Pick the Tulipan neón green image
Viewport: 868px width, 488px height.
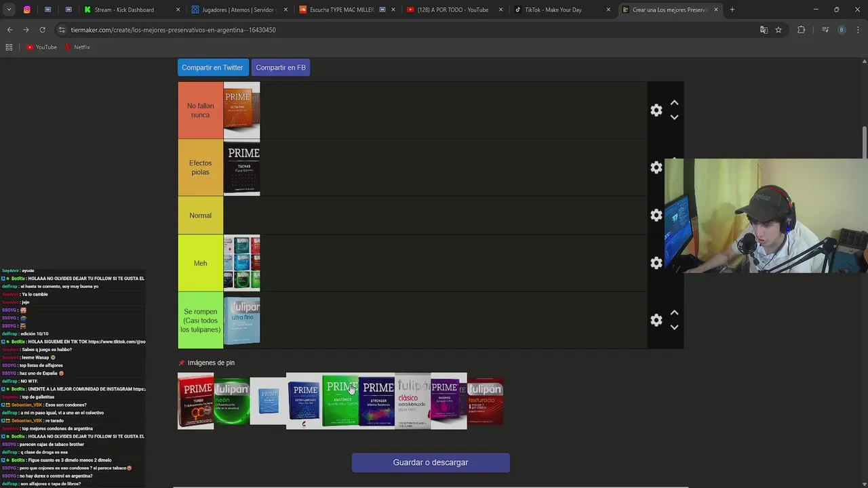232,401
